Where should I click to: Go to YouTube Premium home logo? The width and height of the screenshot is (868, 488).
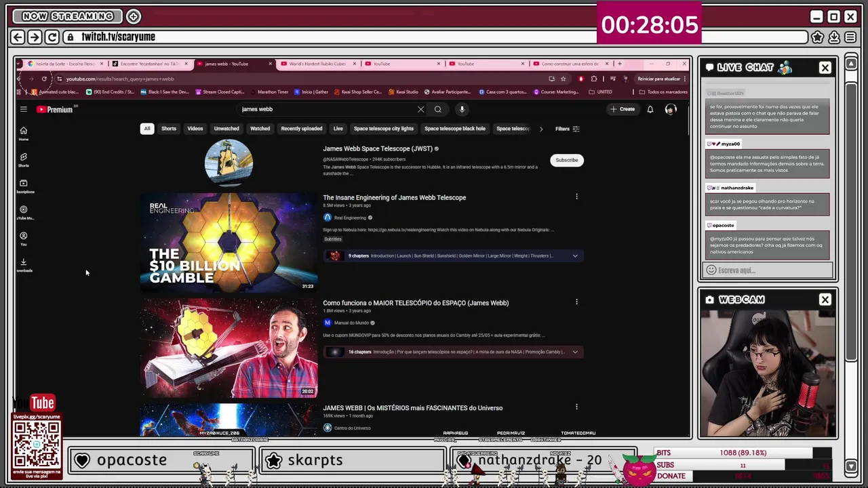[55, 109]
